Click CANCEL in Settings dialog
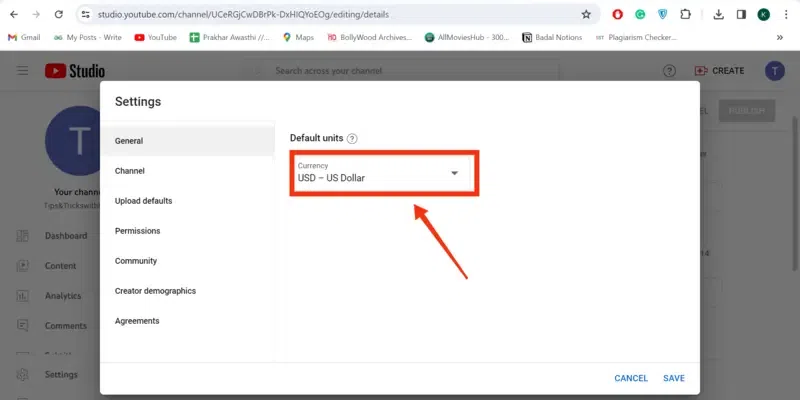This screenshot has width=800, height=400. [631, 378]
